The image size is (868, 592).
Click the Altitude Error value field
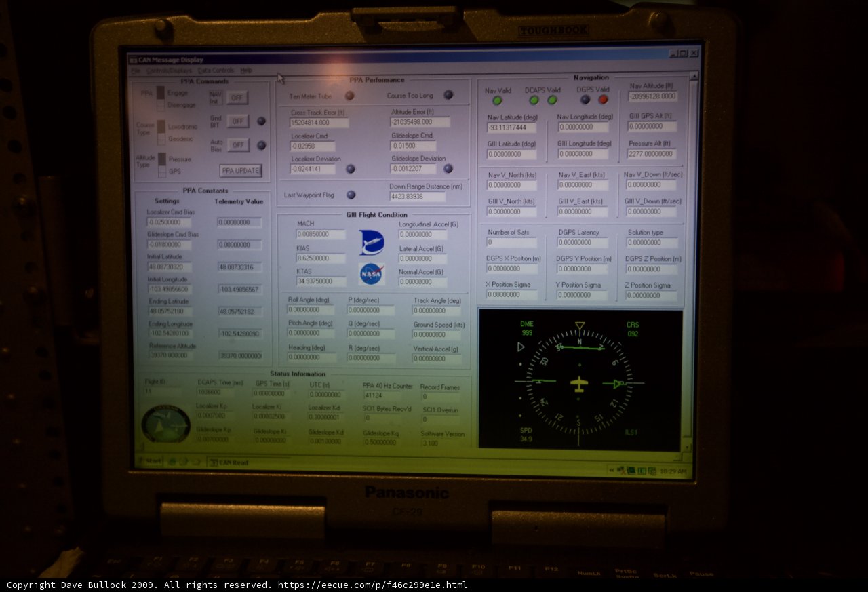(x=420, y=122)
